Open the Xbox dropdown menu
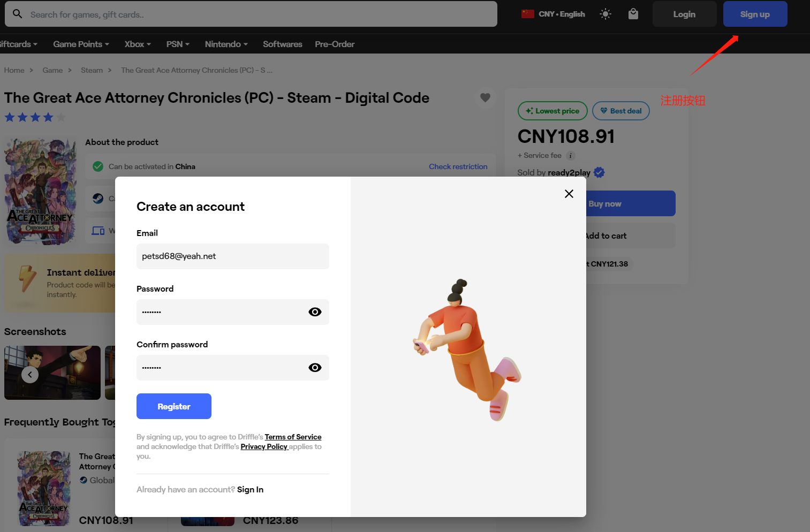Viewport: 810px width, 532px height. [138, 44]
